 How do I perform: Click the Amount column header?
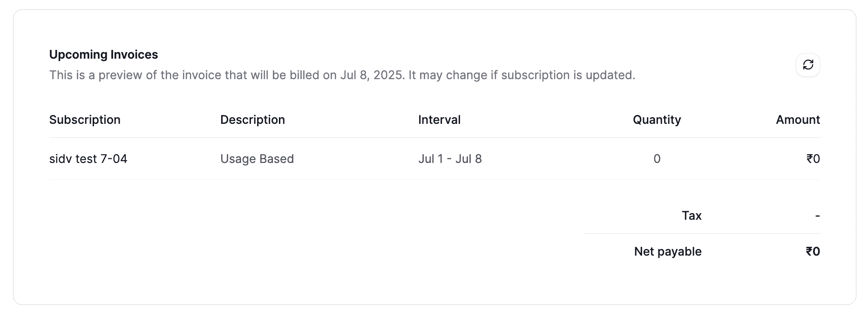click(798, 120)
